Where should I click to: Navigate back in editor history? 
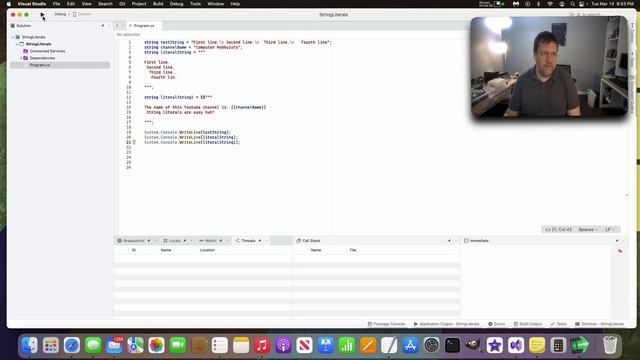click(117, 26)
